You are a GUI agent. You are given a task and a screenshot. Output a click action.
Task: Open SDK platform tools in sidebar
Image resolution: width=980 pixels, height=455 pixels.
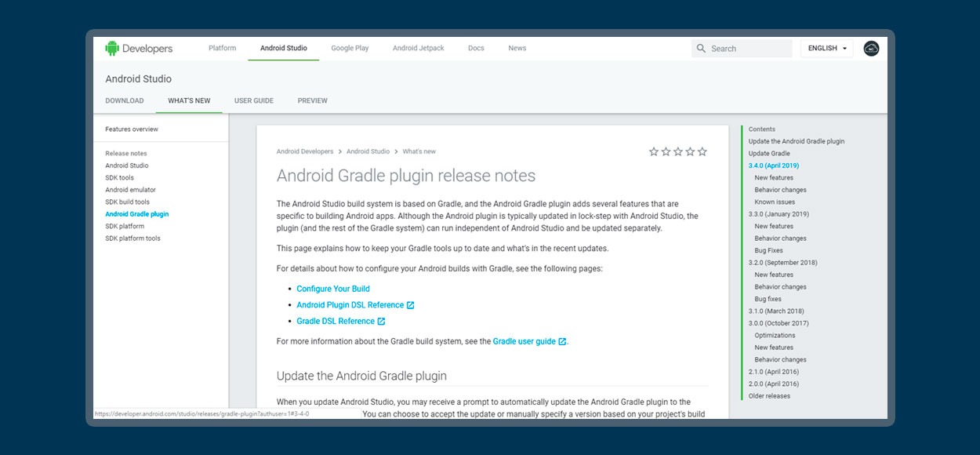tap(133, 238)
